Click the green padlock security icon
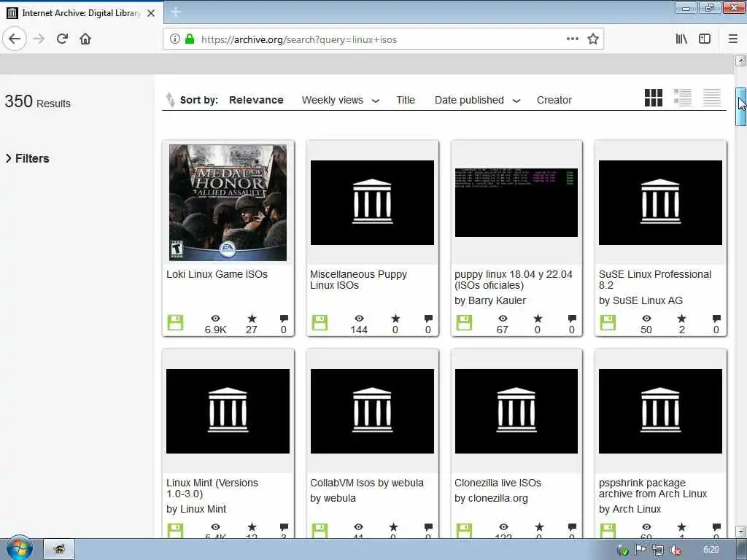Image resolution: width=747 pixels, height=560 pixels. pyautogui.click(x=190, y=39)
